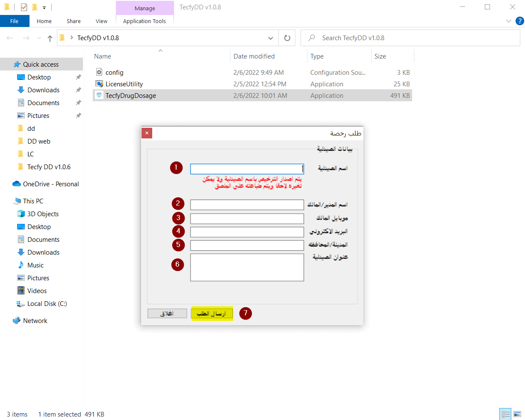525x420 pixels.
Task: Click the Refresh button beside address bar
Action: [x=287, y=38]
